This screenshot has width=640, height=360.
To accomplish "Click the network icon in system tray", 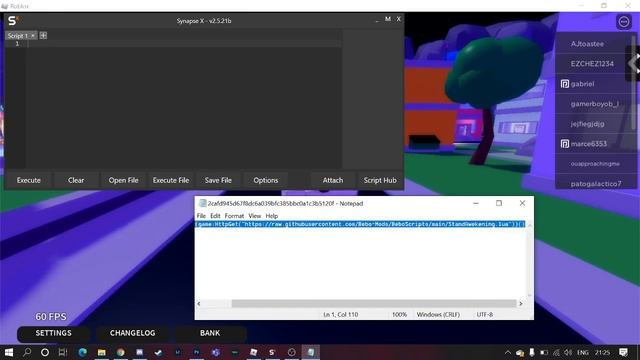I will click(556, 352).
